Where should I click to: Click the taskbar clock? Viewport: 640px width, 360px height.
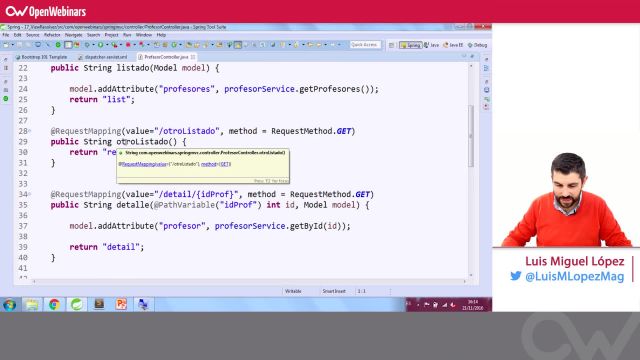tap(473, 305)
